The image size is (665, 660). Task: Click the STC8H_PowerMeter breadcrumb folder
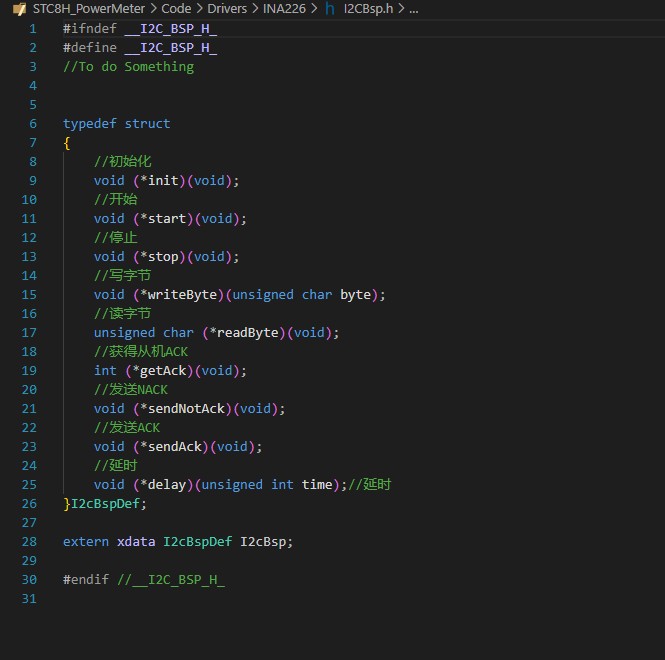(x=89, y=8)
